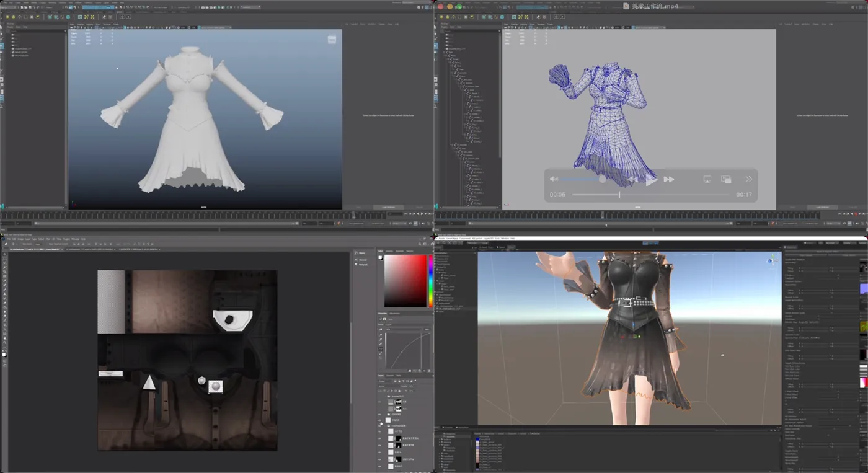The image size is (868, 473).
Task: Select red-white gradient texture thumbnail in Unity Inspector
Action: pos(864,382)
